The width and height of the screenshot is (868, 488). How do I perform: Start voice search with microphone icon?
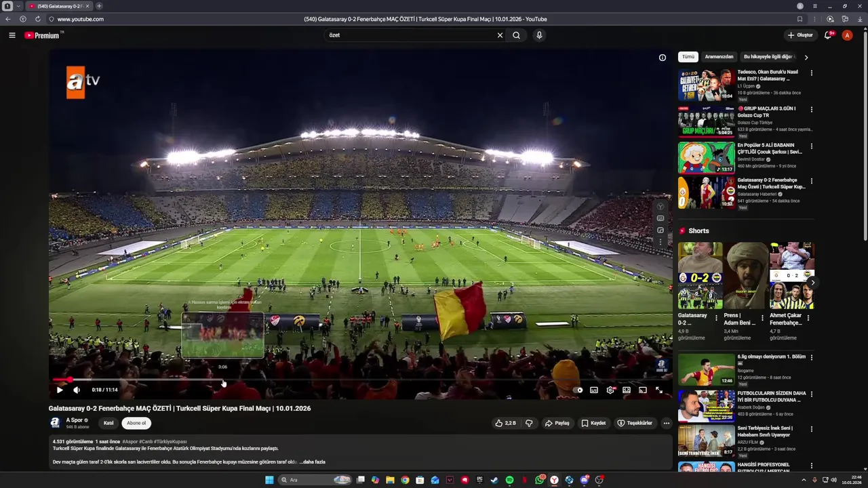[x=539, y=35]
